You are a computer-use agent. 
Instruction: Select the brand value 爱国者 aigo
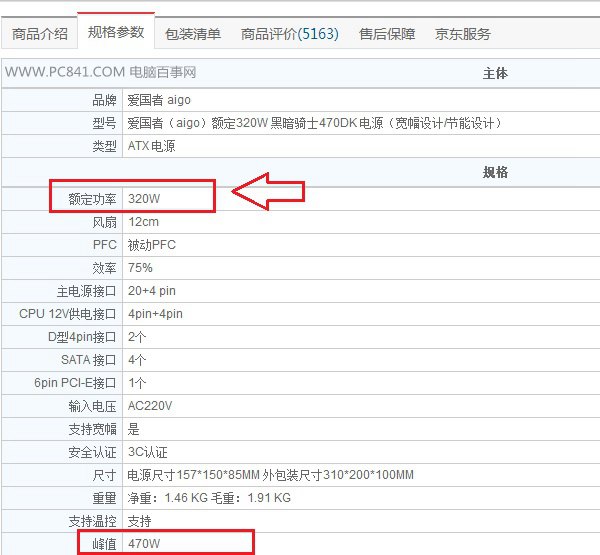tap(159, 100)
